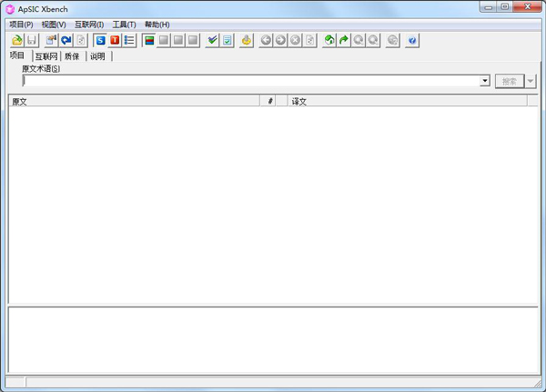546x392 pixels.
Task: Click the grayed globe icon
Action: tap(392, 40)
